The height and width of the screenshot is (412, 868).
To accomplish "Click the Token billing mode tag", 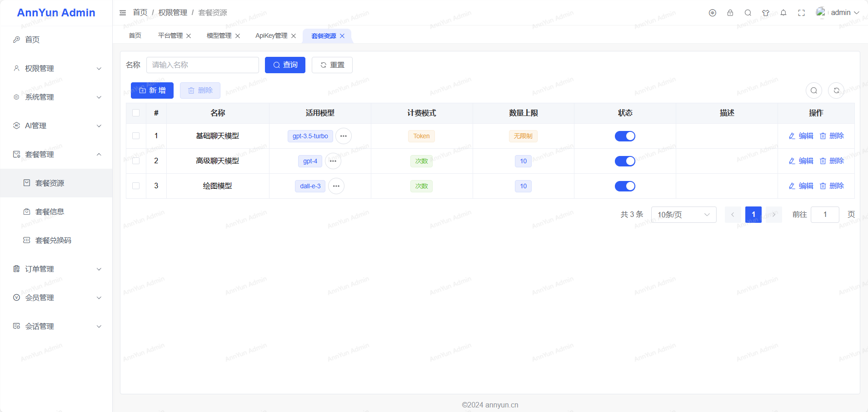I will click(421, 136).
